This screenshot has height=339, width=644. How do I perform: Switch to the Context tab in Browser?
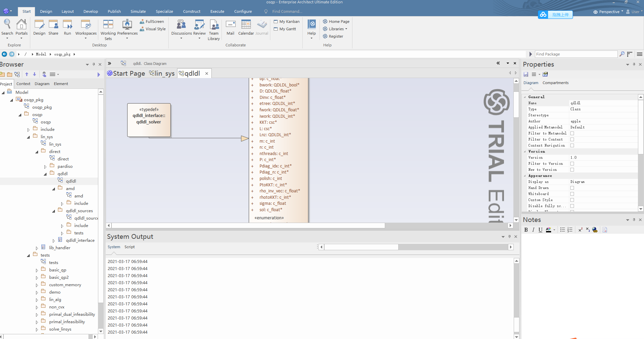click(x=23, y=84)
